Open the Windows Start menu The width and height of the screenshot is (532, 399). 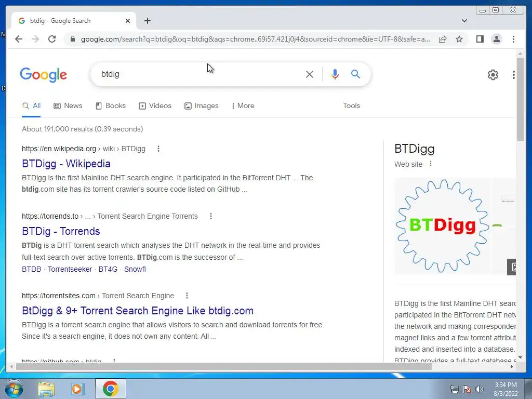tap(14, 389)
